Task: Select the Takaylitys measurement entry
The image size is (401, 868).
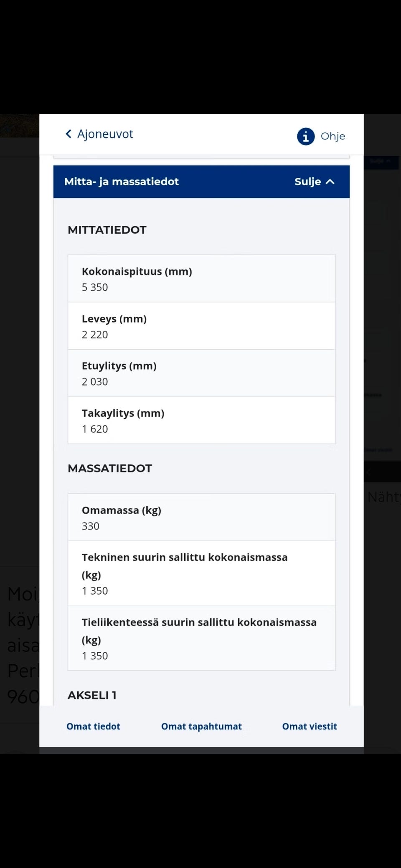Action: [201, 420]
